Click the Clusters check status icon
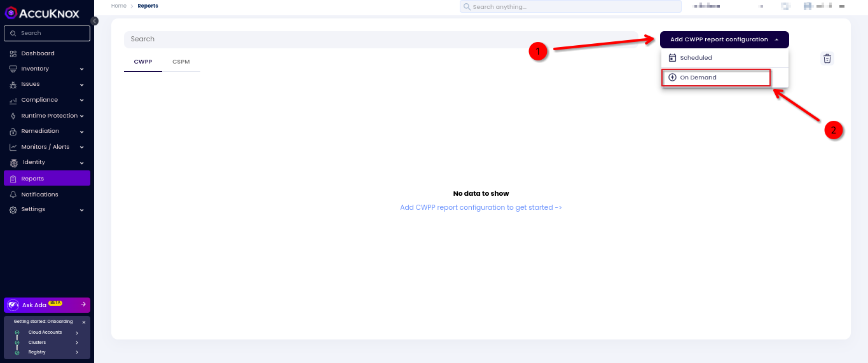This screenshot has height=363, width=868. pos(17,343)
